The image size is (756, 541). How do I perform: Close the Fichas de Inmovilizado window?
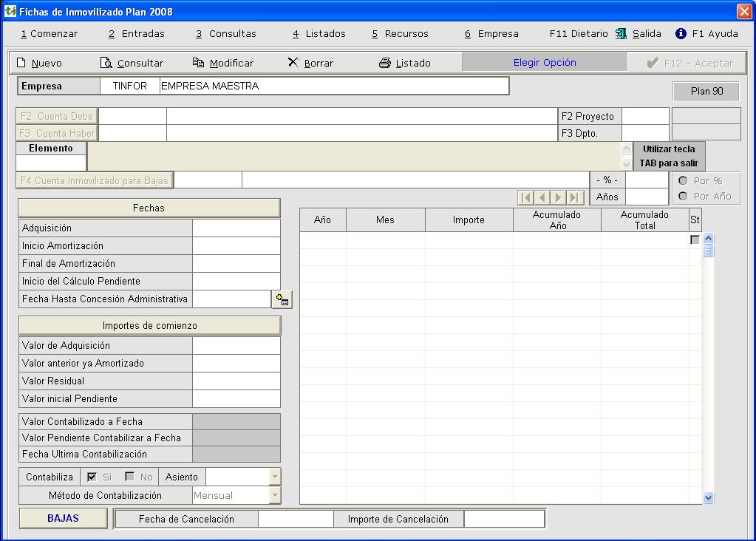tap(744, 11)
